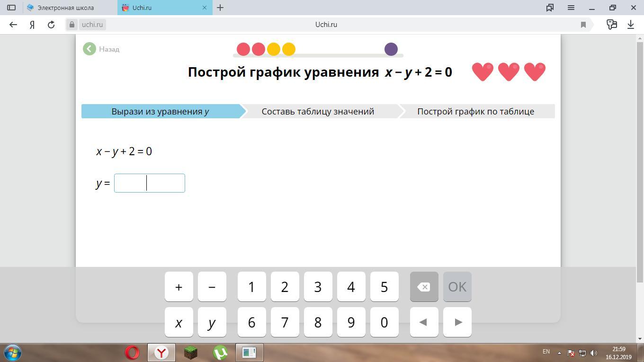Open Minecraft from the taskbar

191,353
